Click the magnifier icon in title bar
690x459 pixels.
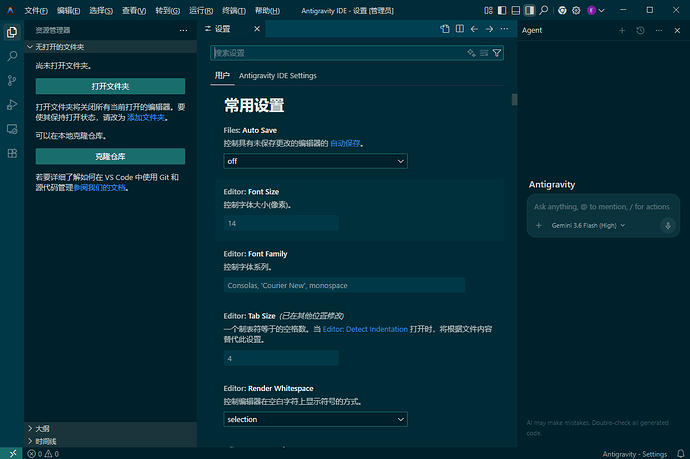(544, 10)
